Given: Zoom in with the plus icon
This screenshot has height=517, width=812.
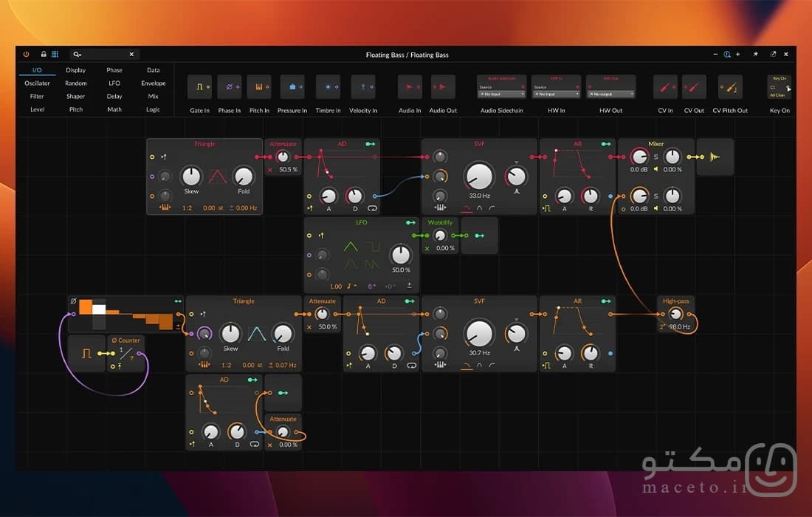Looking at the screenshot, I should click(x=737, y=54).
